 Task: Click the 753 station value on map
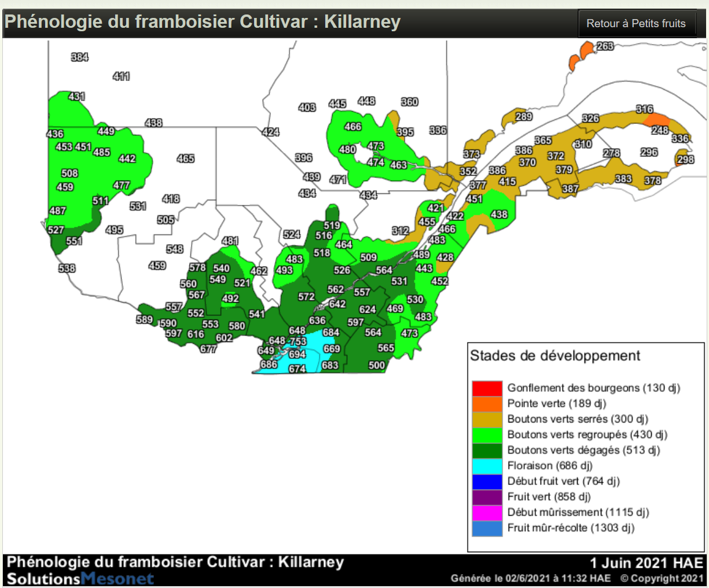298,341
